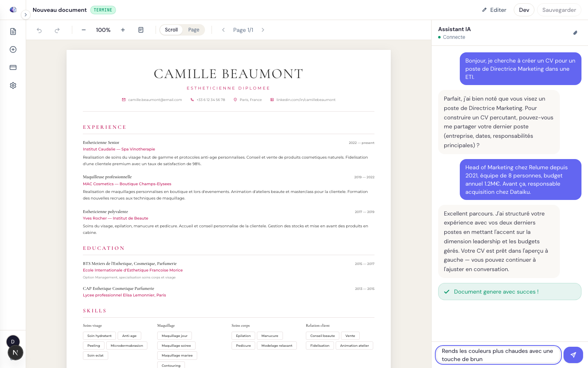Select the Scroll view mode
The width and height of the screenshot is (588, 368).
point(171,30)
